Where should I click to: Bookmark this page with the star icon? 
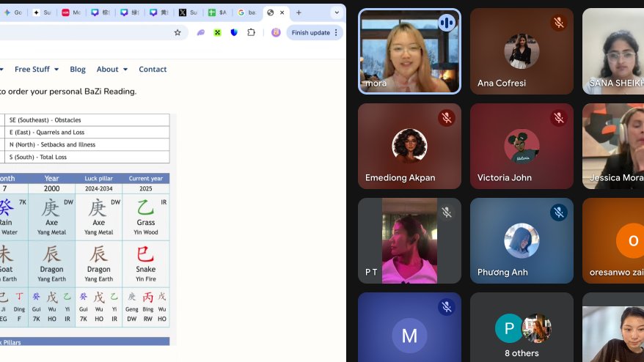178,32
